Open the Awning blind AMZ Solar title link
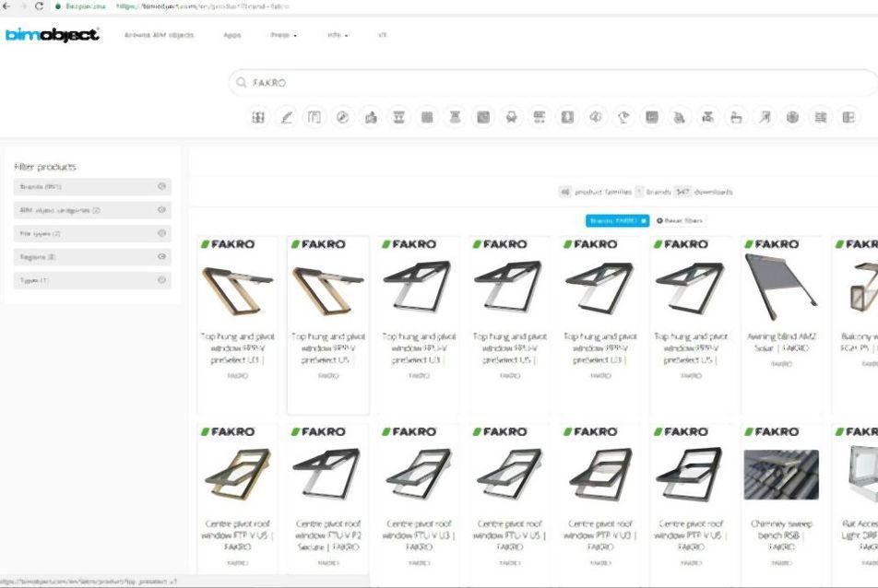 point(781,343)
